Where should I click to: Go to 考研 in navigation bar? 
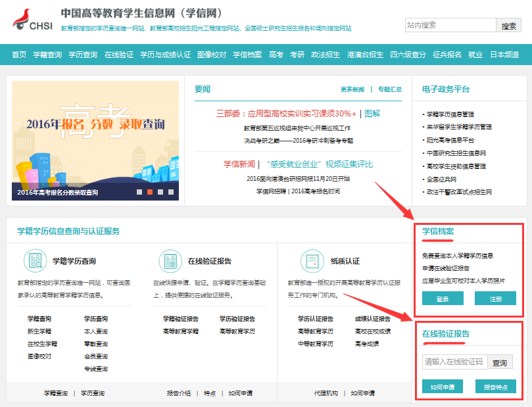click(297, 55)
